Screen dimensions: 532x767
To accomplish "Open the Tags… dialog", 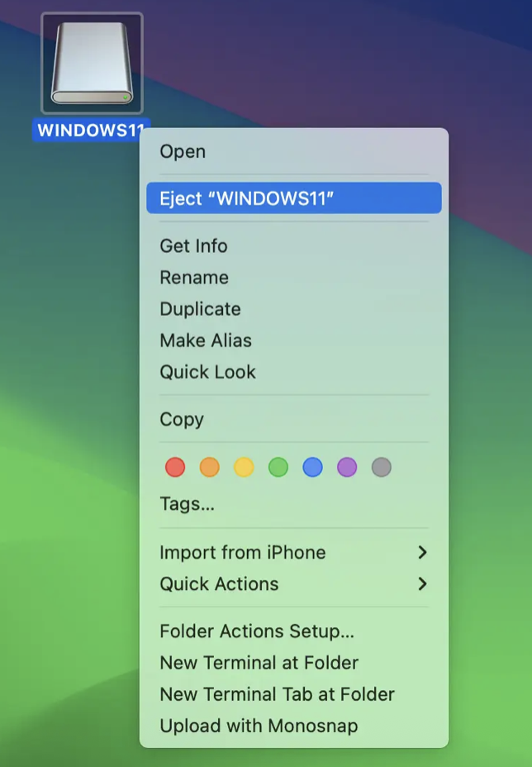I will pos(294,504).
